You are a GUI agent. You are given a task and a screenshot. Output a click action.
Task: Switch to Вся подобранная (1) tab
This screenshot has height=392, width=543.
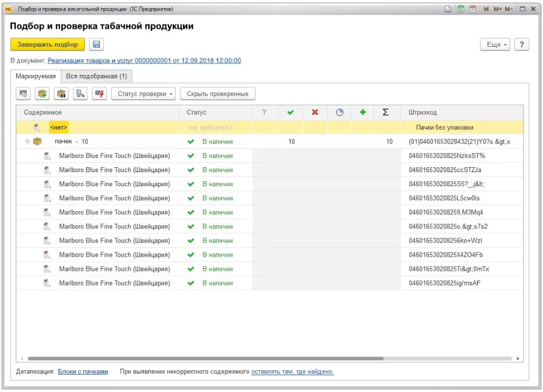coord(97,76)
